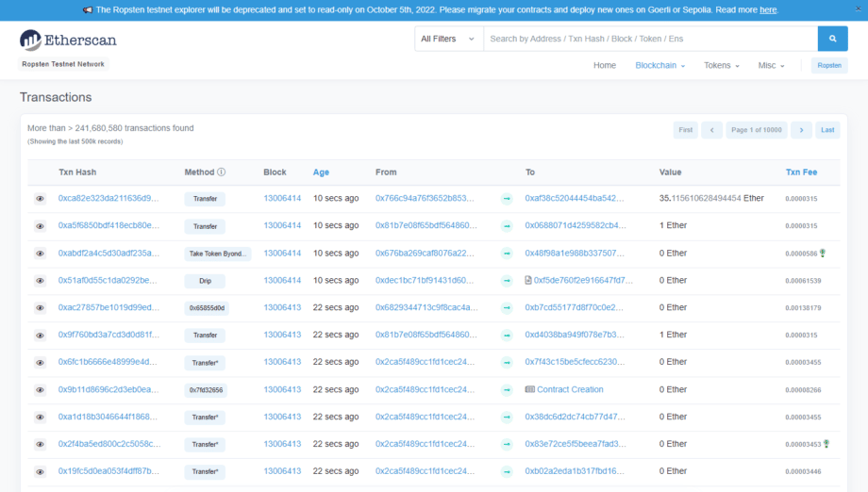Image resolution: width=868 pixels, height=492 pixels.
Task: Preview transaction 0x51af0d55c1da0292be with eye icon
Action: pyautogui.click(x=40, y=280)
